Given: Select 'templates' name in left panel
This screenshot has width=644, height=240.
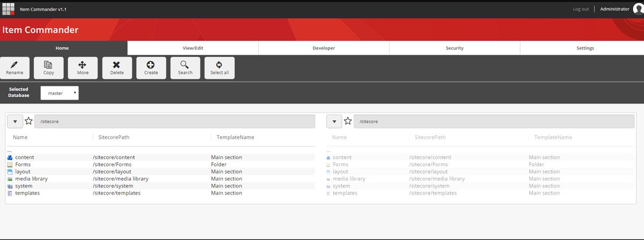Looking at the screenshot, I should 27,193.
